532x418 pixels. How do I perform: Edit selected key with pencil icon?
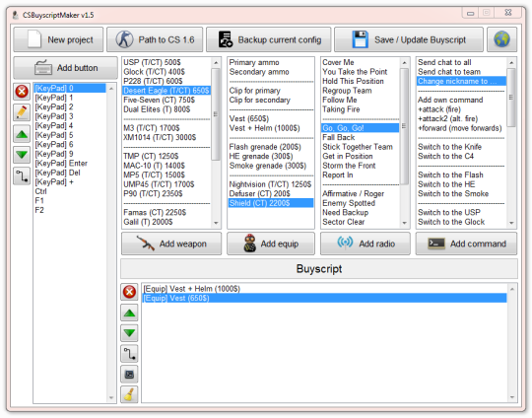pyautogui.click(x=22, y=112)
